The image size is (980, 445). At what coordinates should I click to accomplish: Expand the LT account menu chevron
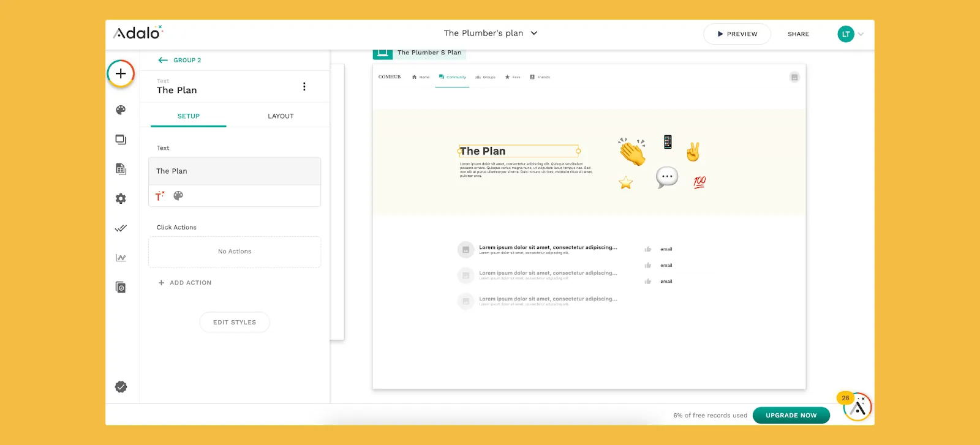click(x=861, y=34)
